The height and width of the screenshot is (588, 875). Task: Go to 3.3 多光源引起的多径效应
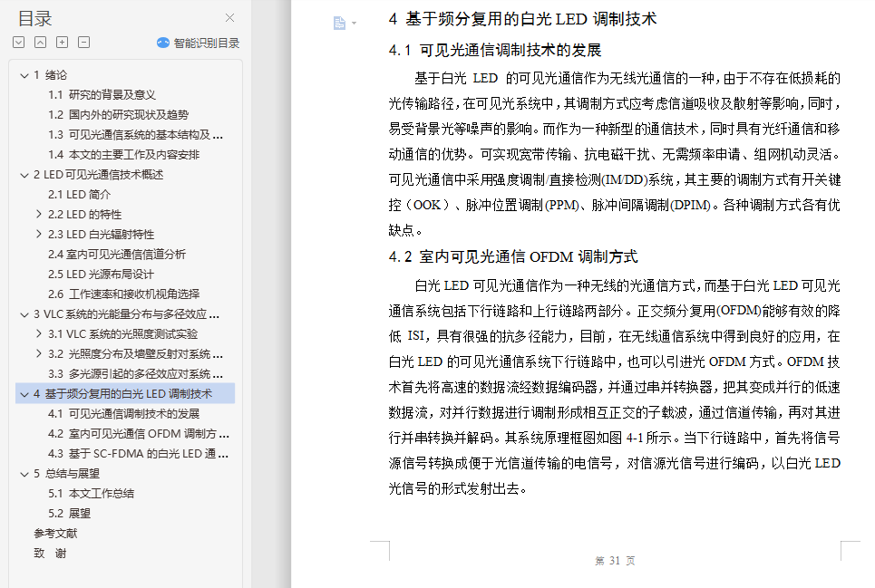tap(135, 373)
